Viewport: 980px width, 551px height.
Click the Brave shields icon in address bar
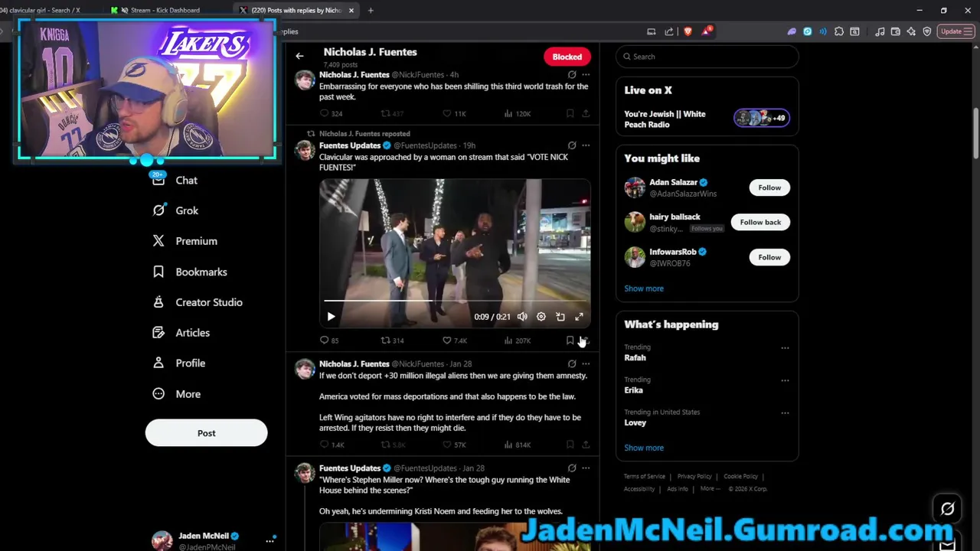pyautogui.click(x=688, y=31)
